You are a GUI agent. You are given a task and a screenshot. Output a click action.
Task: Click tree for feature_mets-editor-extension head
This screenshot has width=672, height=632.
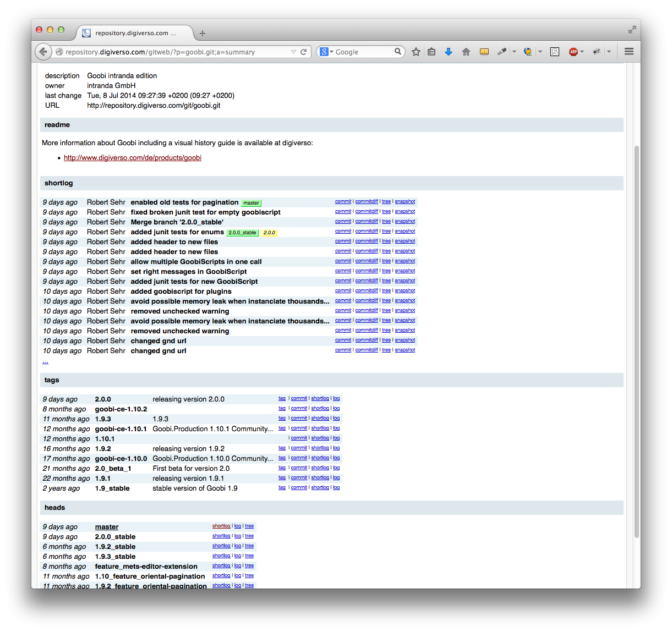(x=249, y=566)
